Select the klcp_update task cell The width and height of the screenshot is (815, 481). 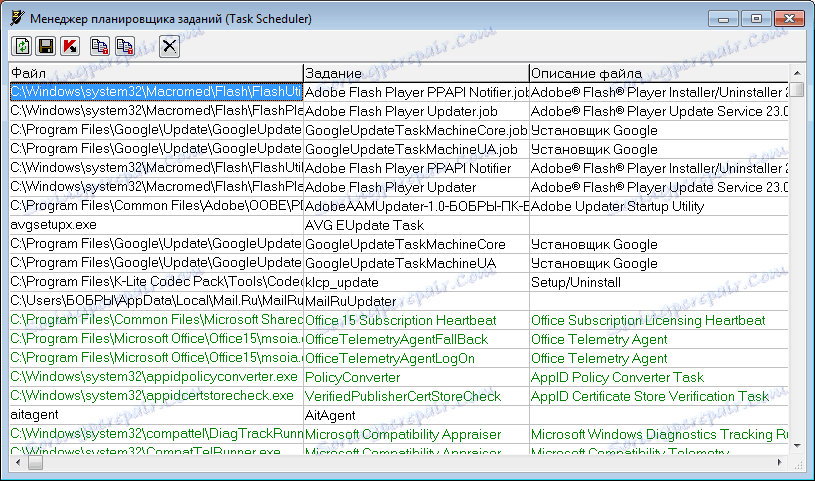(416, 282)
